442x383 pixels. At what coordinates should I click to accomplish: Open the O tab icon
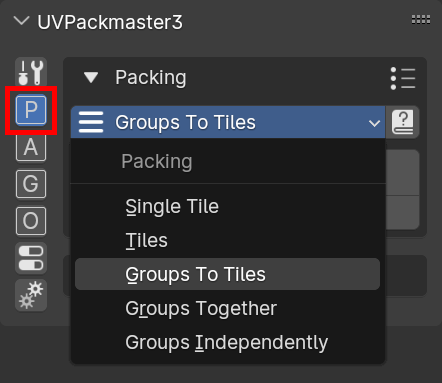tap(31, 221)
